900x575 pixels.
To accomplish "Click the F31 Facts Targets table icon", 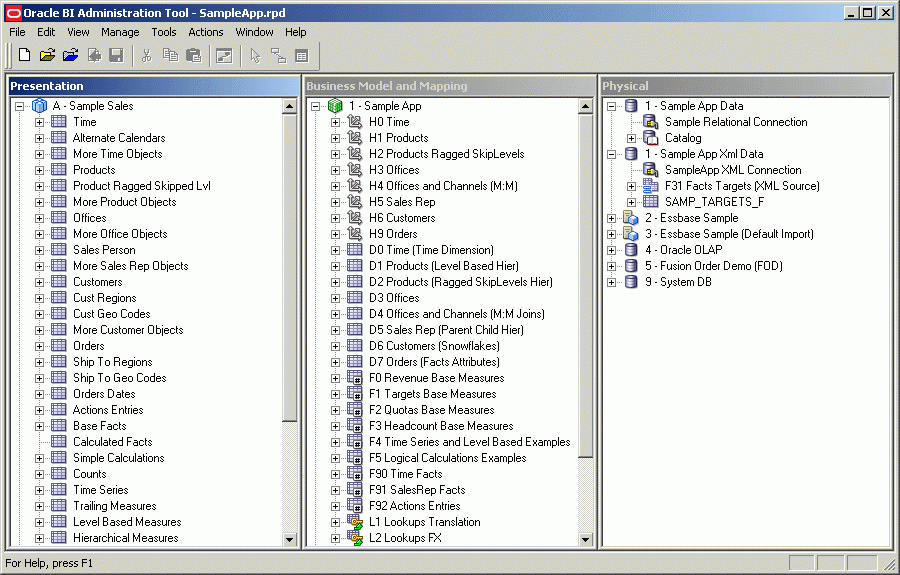I will tap(650, 186).
